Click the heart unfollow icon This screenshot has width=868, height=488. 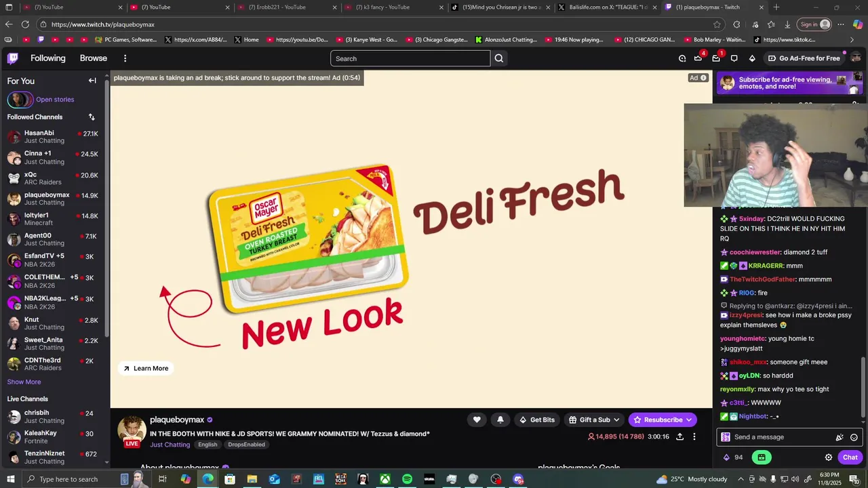477,420
